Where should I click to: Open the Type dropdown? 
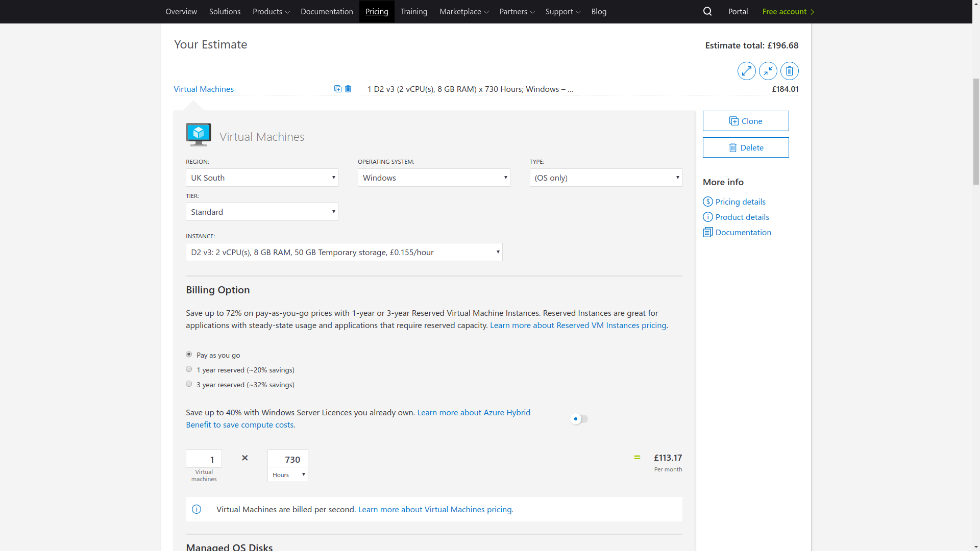coord(606,178)
